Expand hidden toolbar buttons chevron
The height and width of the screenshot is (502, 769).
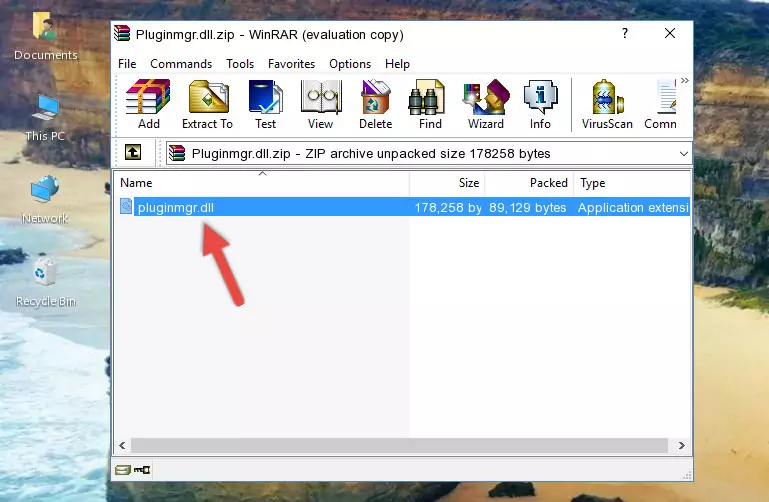(685, 80)
